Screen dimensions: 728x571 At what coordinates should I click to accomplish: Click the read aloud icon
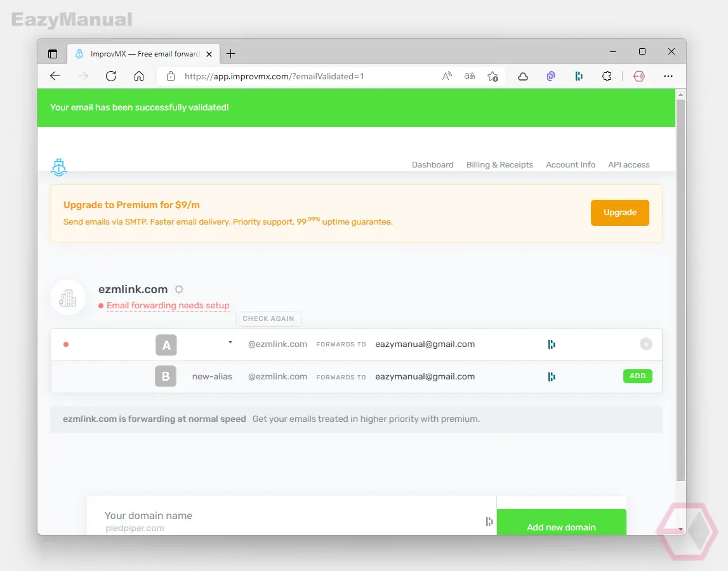(x=447, y=76)
